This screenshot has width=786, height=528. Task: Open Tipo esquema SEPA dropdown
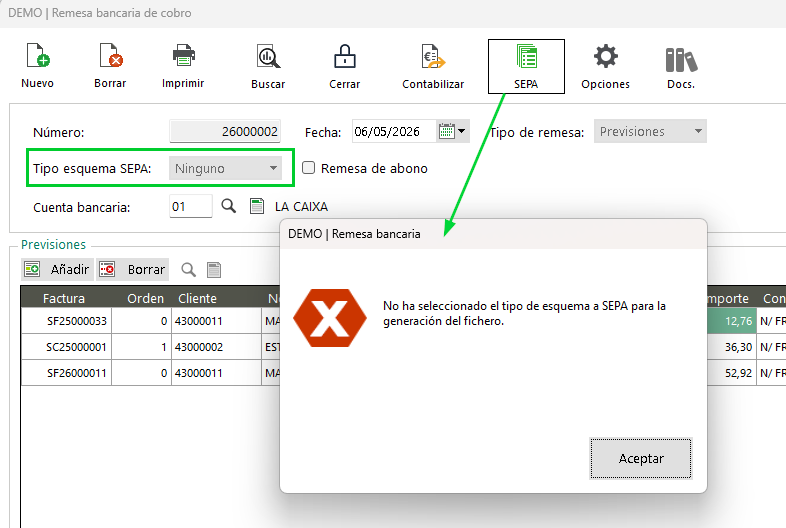click(226, 168)
